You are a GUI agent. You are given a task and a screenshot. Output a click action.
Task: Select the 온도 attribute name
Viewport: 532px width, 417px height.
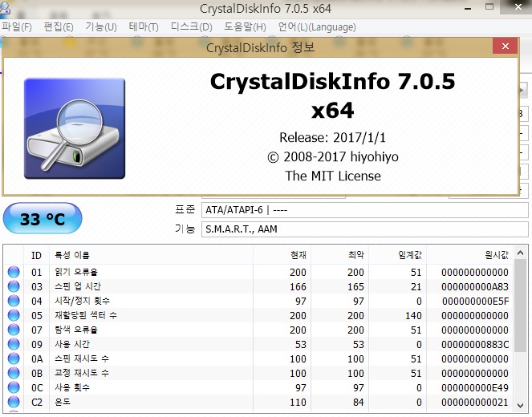[x=63, y=402]
